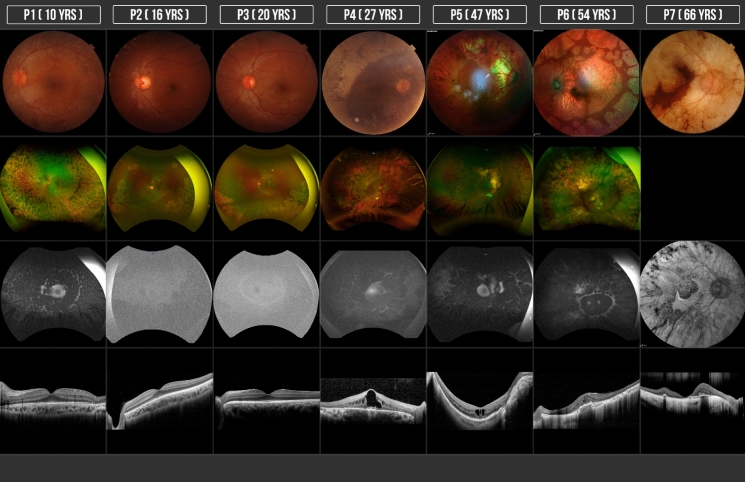The width and height of the screenshot is (745, 482).
Task: Open P2 color fundus photo
Action: point(160,82)
